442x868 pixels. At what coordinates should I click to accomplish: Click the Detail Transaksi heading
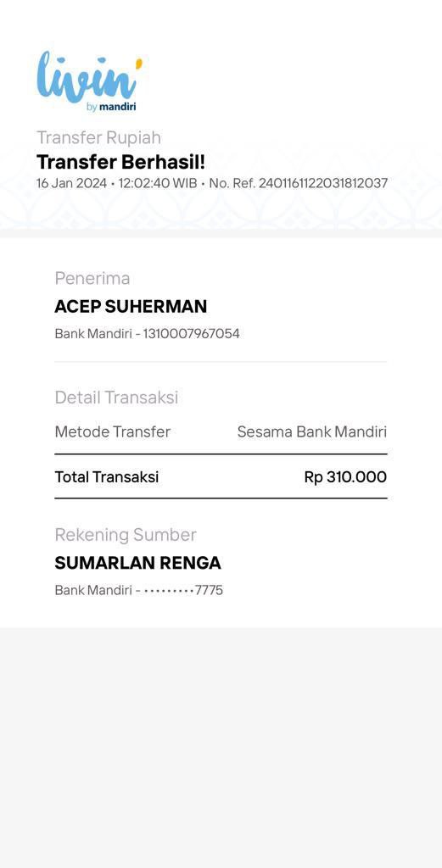pos(116,397)
